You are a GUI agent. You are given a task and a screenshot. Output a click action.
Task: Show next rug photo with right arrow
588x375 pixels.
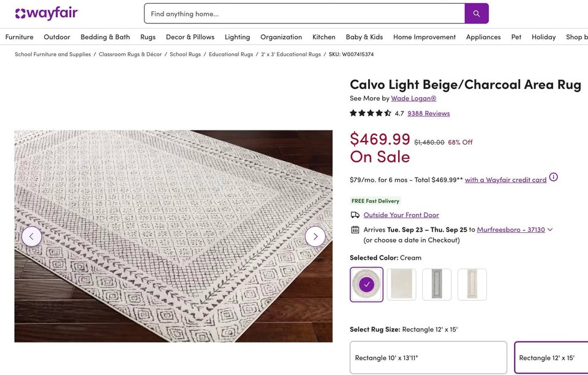pos(315,237)
